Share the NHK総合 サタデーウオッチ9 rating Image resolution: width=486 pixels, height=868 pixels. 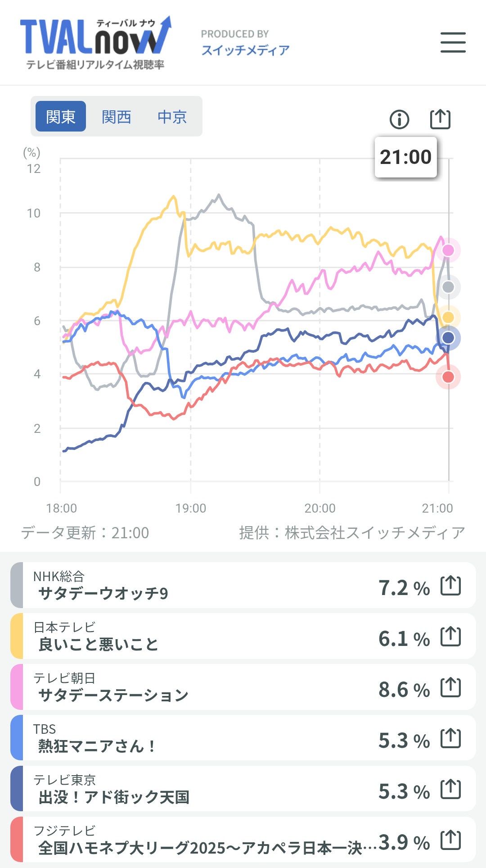[450, 586]
